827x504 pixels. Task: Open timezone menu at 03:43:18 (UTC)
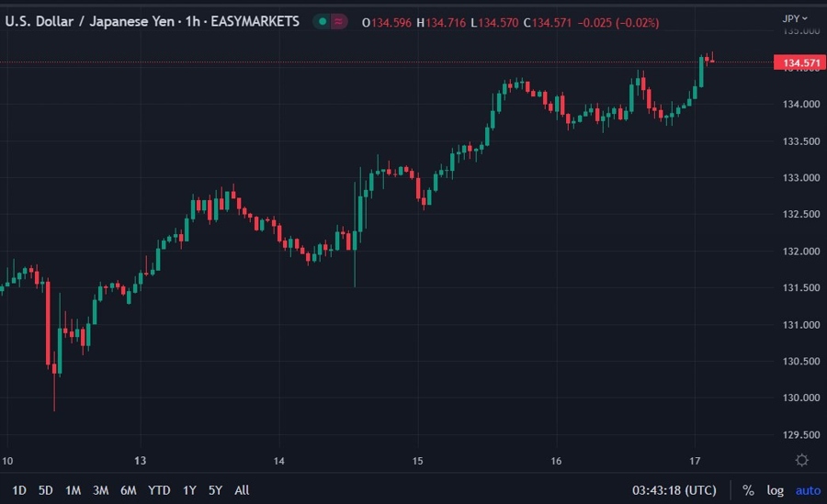coord(674,490)
